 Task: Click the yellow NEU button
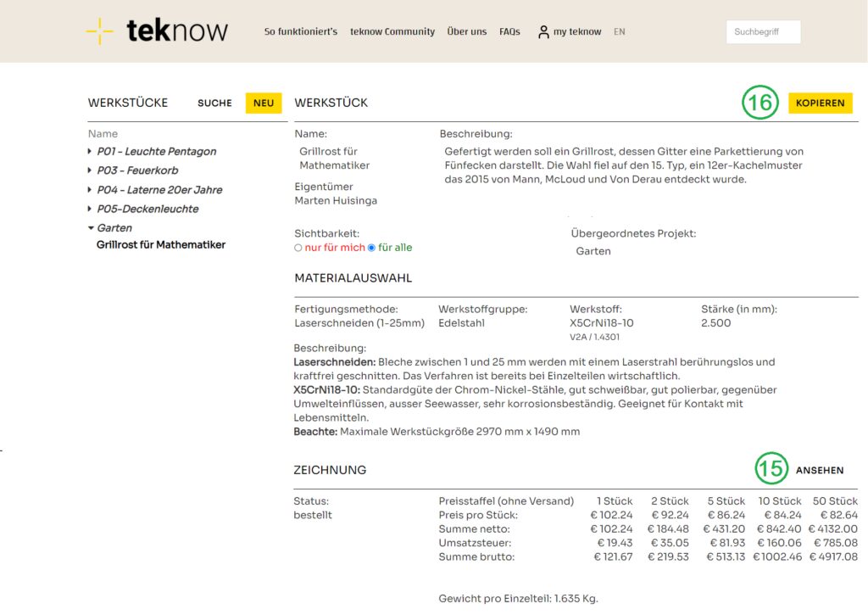pyautogui.click(x=264, y=103)
